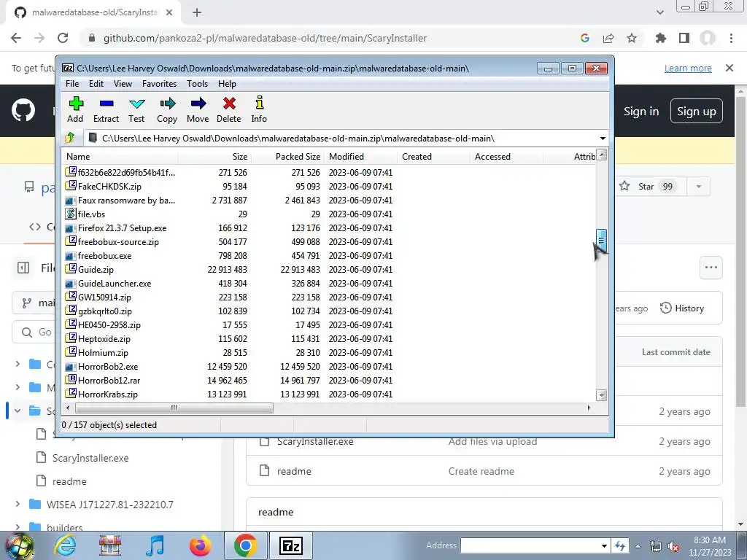Switch to 7-Zip taskbar button
Viewport: 747px width, 560px height.
point(291,545)
